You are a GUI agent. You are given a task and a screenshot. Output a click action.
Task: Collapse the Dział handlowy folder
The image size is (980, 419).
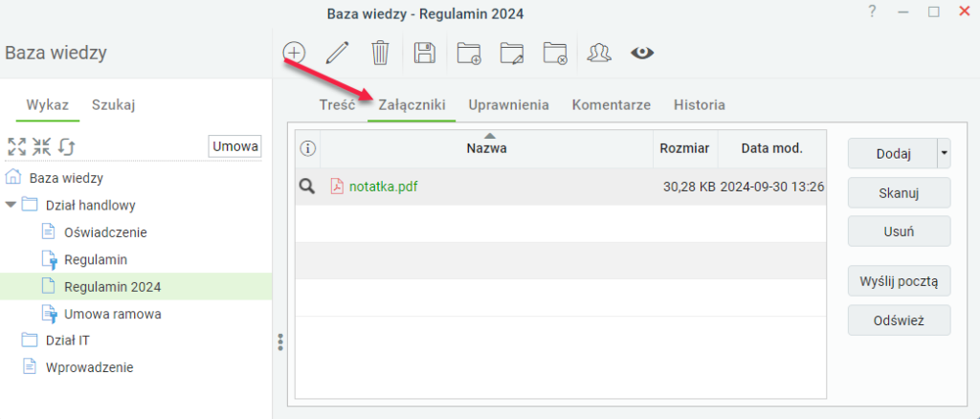tap(10, 204)
